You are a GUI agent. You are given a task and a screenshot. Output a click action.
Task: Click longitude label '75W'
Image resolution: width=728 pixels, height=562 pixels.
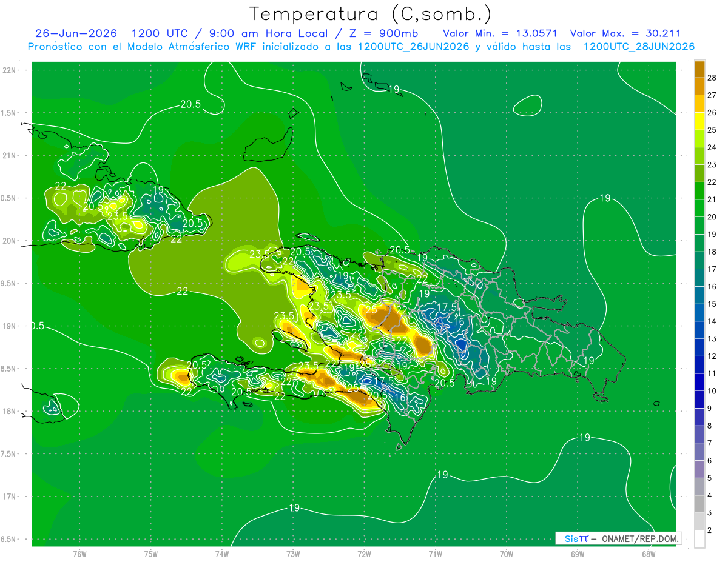point(151,554)
